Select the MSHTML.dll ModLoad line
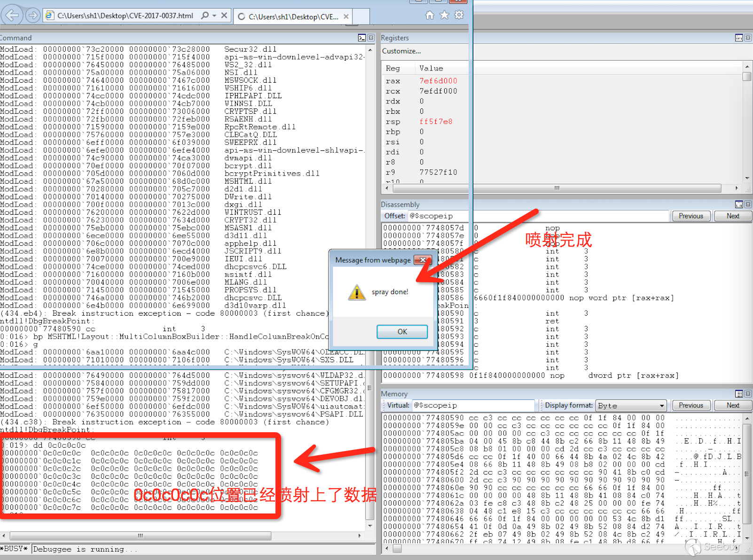753x560 pixels. tap(136, 181)
